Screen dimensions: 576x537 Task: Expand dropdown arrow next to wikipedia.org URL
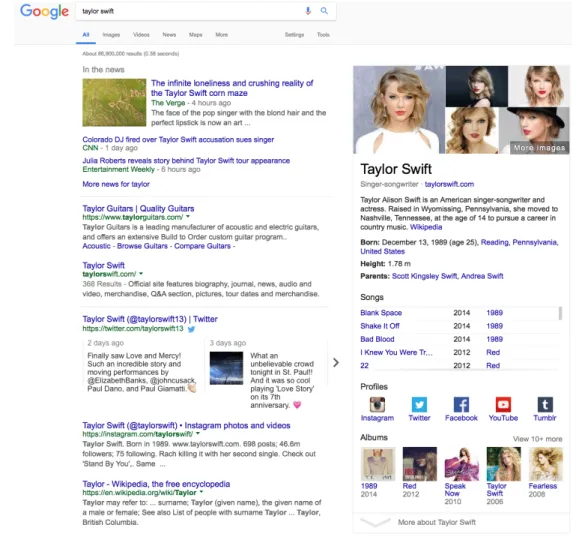pos(201,492)
